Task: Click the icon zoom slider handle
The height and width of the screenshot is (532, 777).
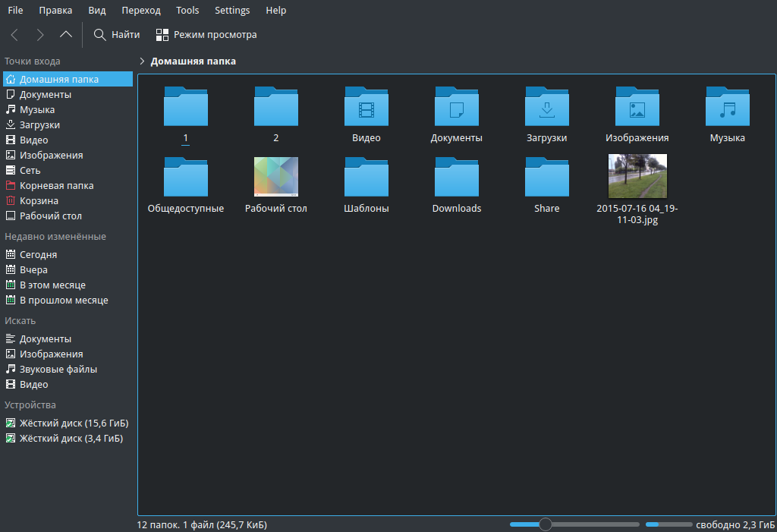Action: pyautogui.click(x=545, y=524)
